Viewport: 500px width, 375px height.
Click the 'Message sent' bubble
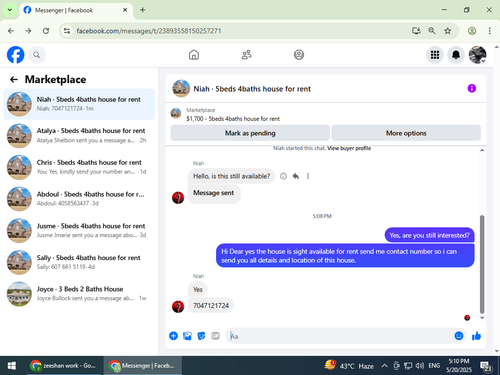coord(214,193)
